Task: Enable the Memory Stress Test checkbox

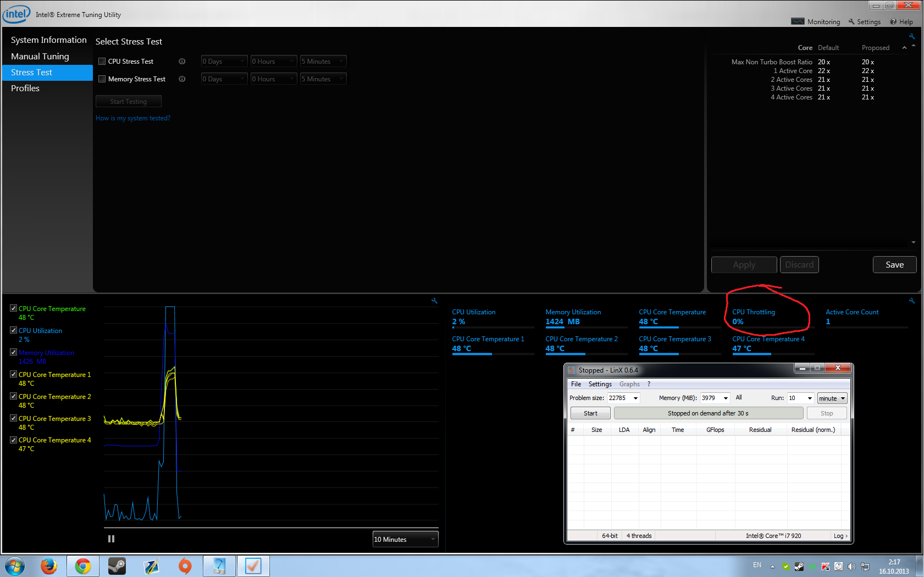Action: point(102,79)
